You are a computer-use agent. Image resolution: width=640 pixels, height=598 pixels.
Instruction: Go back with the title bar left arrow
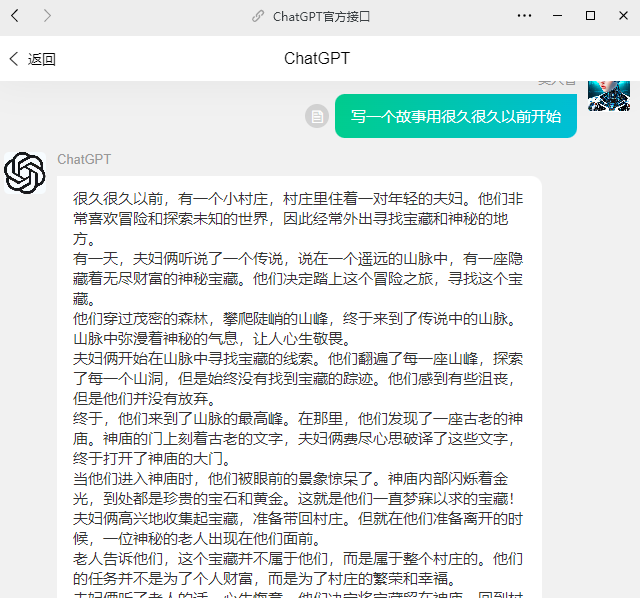tap(15, 16)
